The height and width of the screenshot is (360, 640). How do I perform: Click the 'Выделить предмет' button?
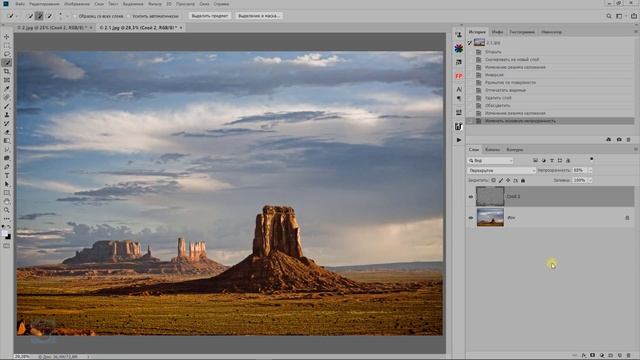click(210, 16)
